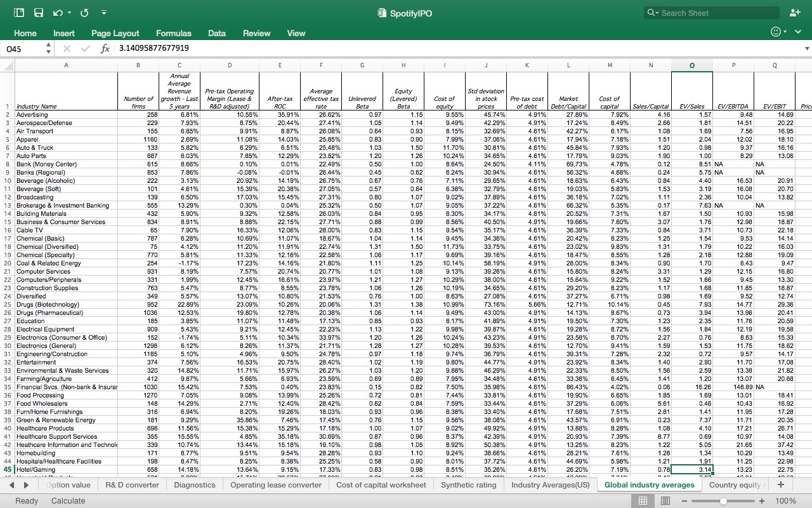
Task: Switch to the Formulas ribbon tab
Action: point(173,33)
